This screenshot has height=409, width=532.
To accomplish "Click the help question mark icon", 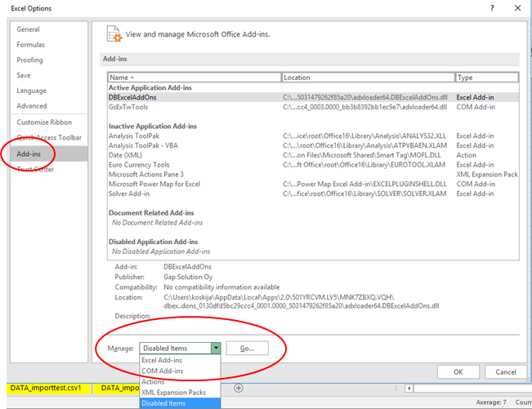I will [x=492, y=8].
